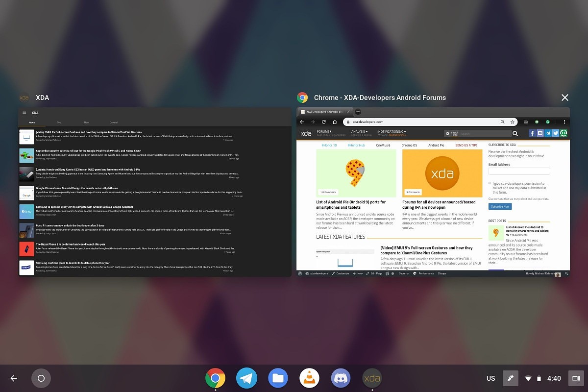Image resolution: width=588 pixels, height=392 pixels.
Task: Open the stylus tools pen icon
Action: coord(510,378)
